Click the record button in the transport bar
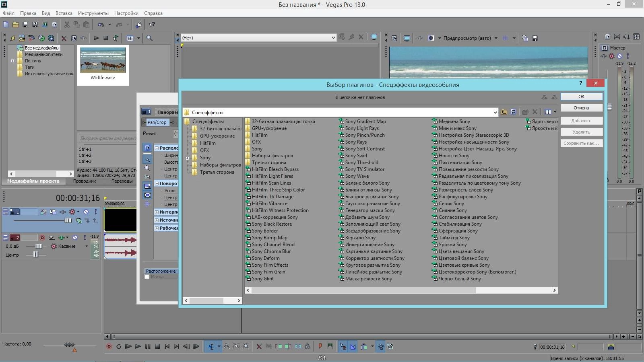Viewport: 644px width, 362px height. (x=109, y=346)
